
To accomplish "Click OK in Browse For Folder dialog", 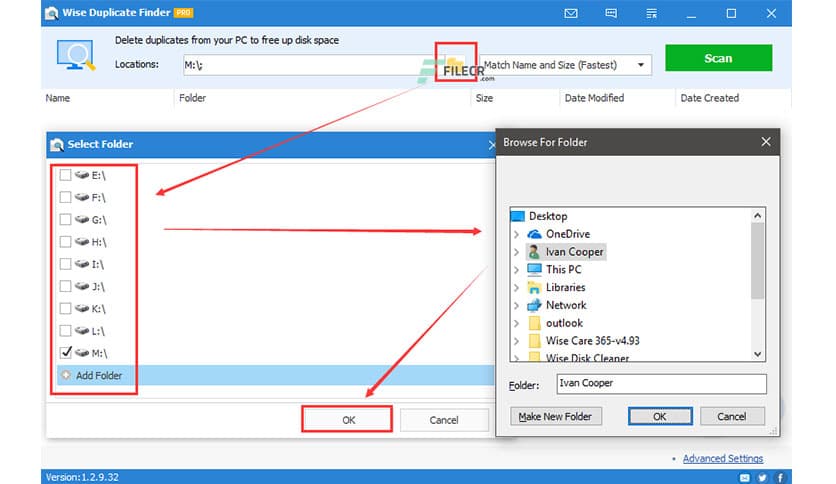I will [x=660, y=416].
